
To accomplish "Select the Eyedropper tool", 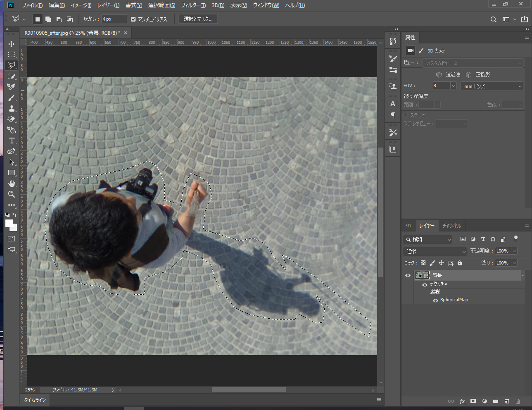I will click(12, 87).
